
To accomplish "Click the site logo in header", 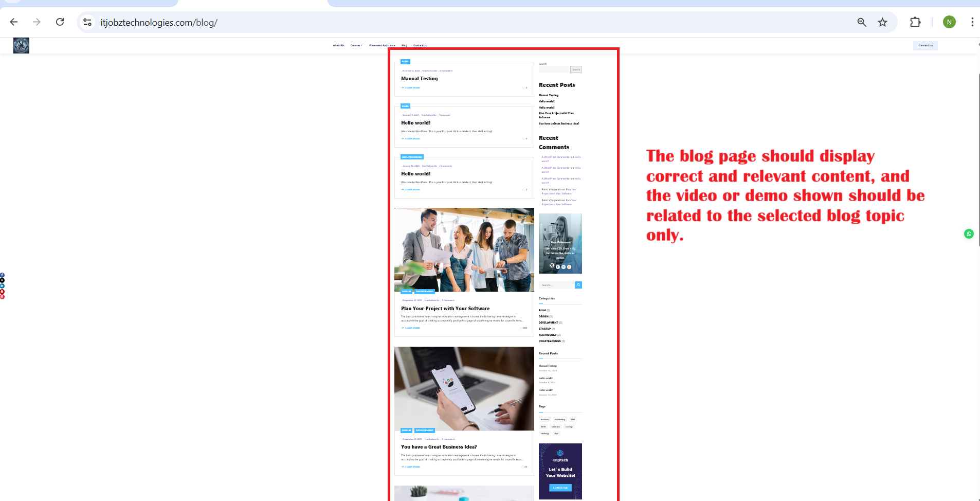I will pyautogui.click(x=21, y=46).
